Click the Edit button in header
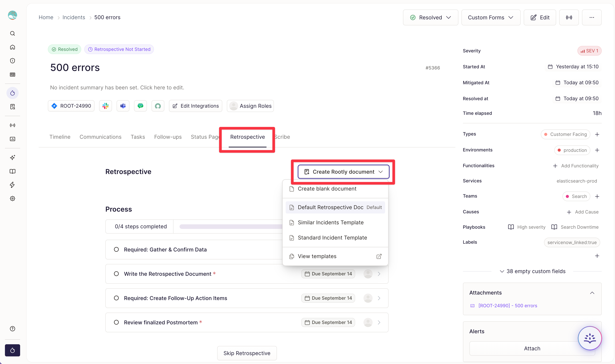Image resolution: width=615 pixels, height=364 pixels. 540,17
